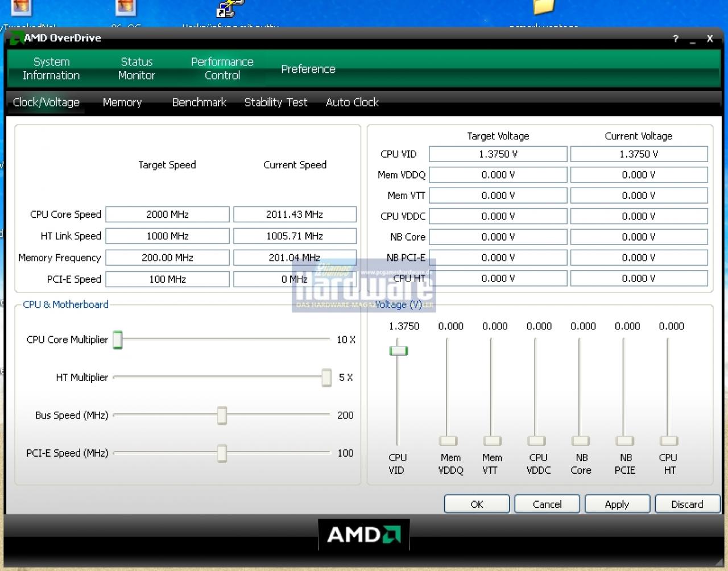Go to the Auto Clock sub-tab
The image size is (728, 571).
pos(352,102)
